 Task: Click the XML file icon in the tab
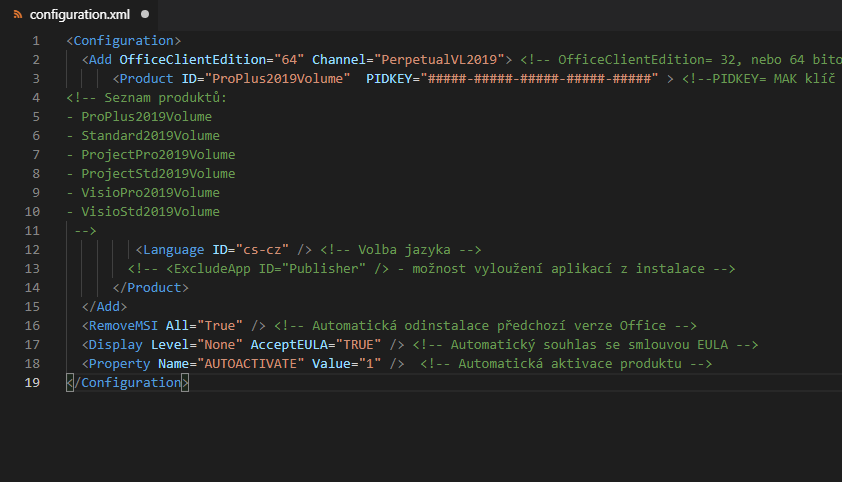click(x=17, y=15)
